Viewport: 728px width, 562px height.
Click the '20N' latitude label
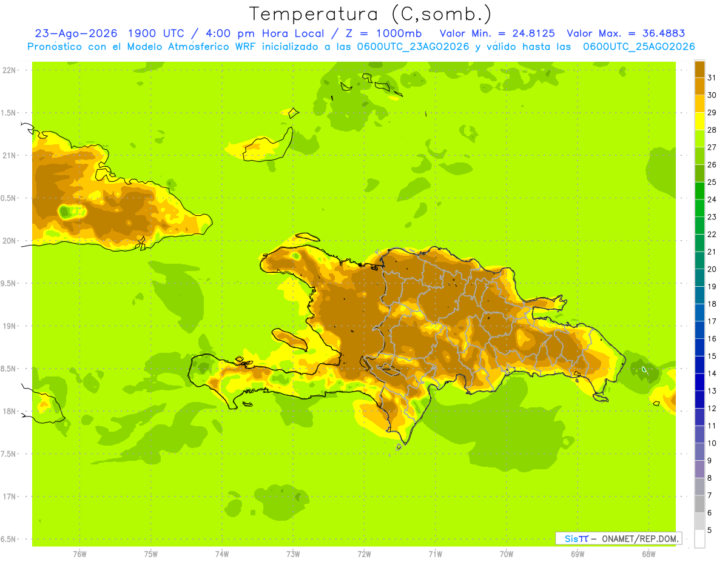(9, 241)
